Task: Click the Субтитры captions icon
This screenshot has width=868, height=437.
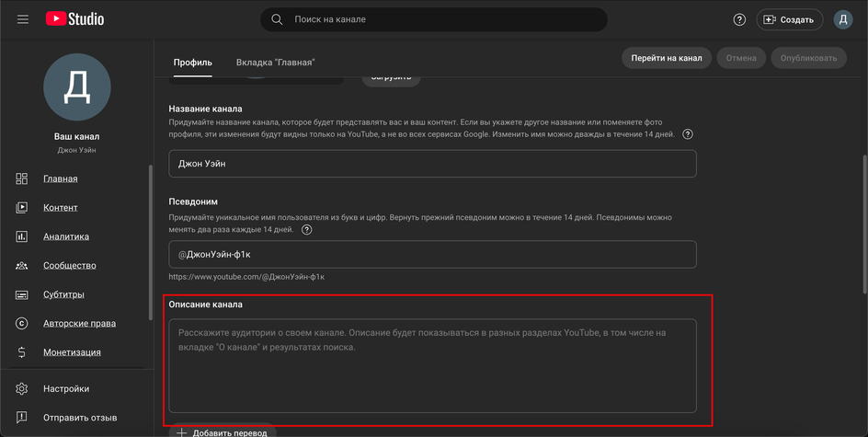Action: 21,294
